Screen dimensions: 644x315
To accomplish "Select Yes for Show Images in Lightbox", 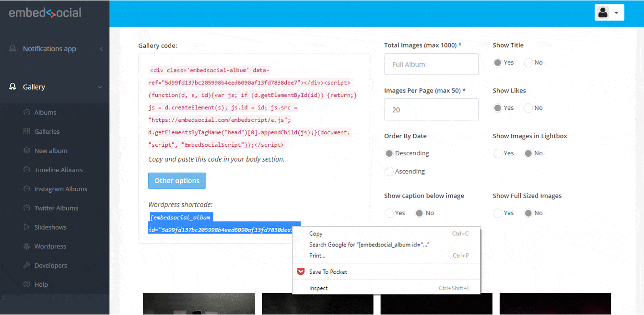I will click(x=498, y=153).
